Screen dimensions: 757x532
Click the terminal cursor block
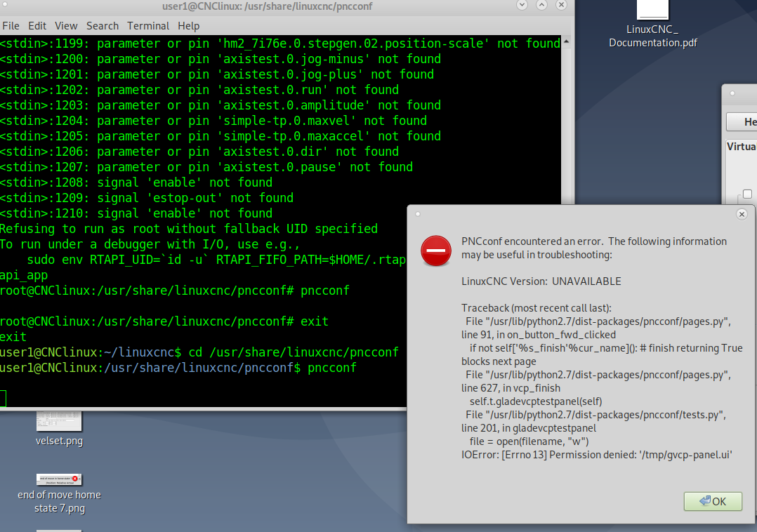3,399
